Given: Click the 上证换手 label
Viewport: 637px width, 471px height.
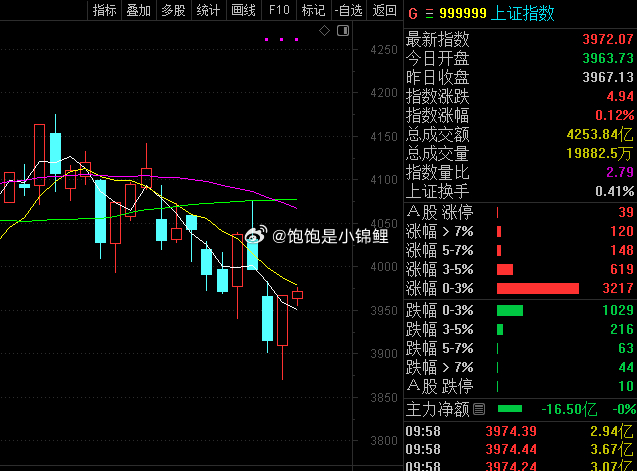Looking at the screenshot, I should (x=437, y=191).
